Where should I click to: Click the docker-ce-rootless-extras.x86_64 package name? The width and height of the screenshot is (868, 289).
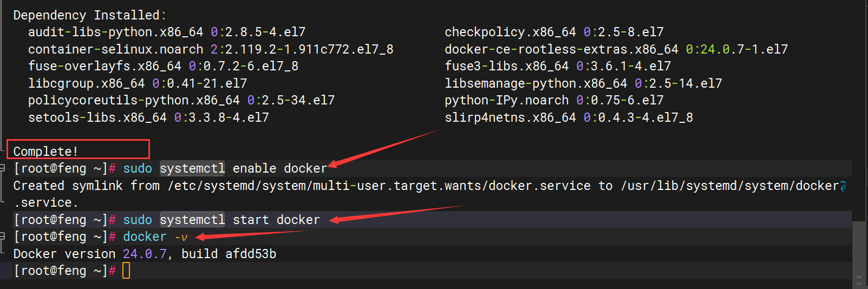[x=561, y=49]
